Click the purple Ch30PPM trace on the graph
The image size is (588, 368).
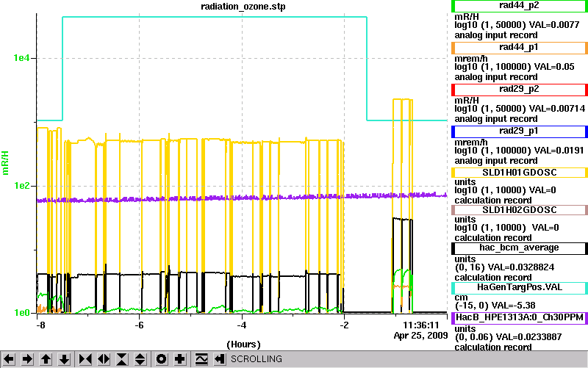point(242,198)
